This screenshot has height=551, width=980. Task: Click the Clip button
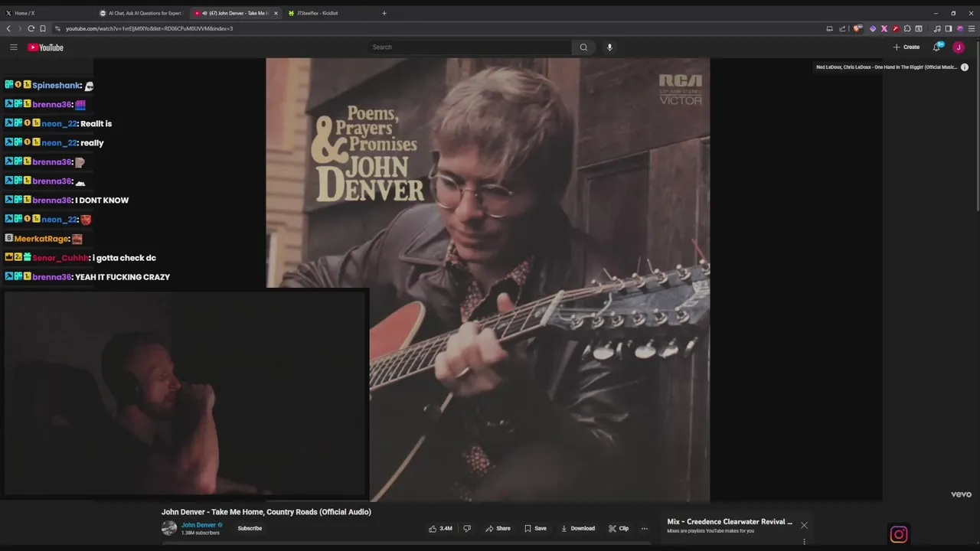[x=619, y=528]
